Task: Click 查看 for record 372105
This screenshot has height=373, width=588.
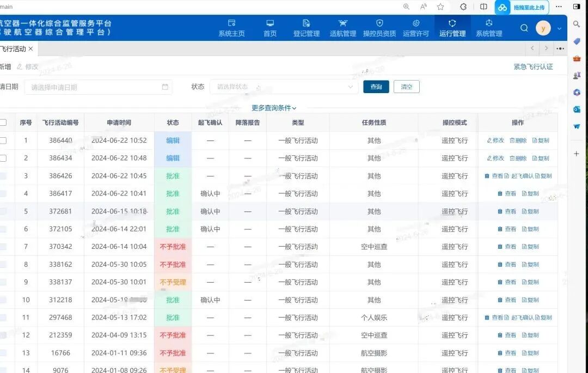Action: pos(507,229)
